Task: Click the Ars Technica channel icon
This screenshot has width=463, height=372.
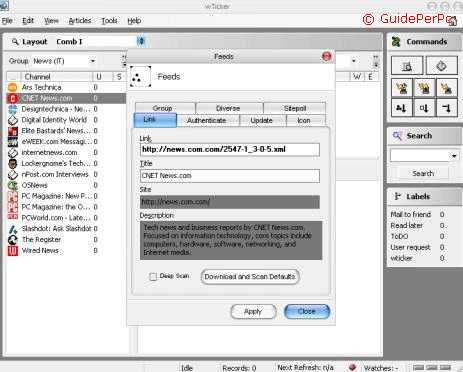Action: coord(12,87)
